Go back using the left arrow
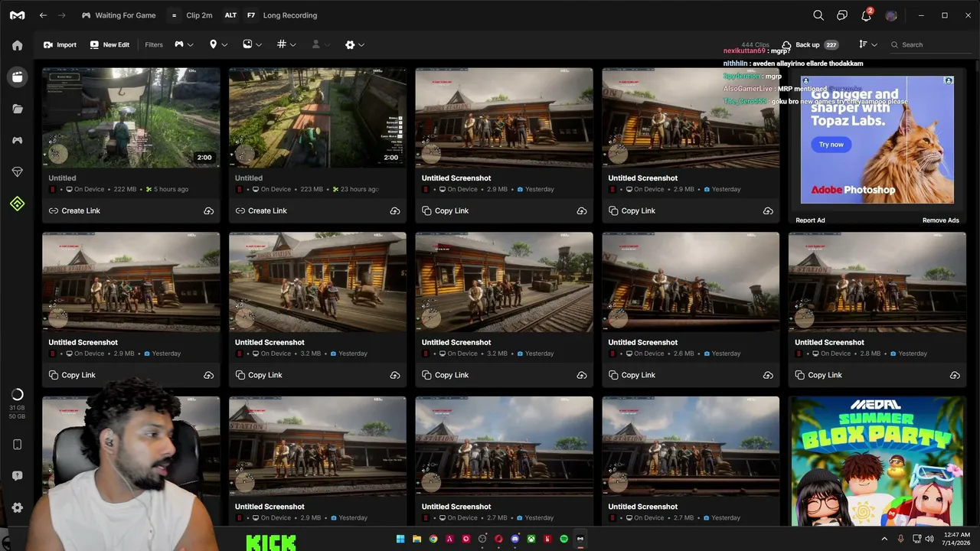This screenshot has width=980, height=551. click(x=43, y=15)
